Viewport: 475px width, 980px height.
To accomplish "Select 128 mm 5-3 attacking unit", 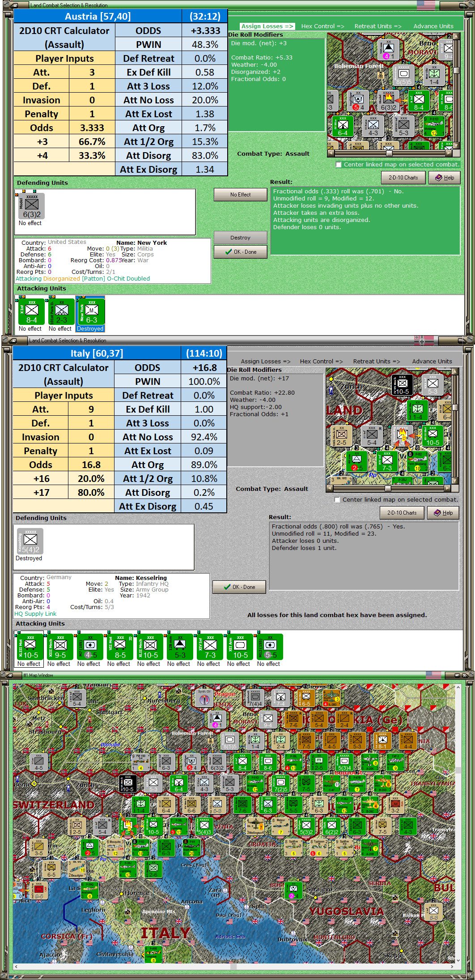I will (180, 647).
